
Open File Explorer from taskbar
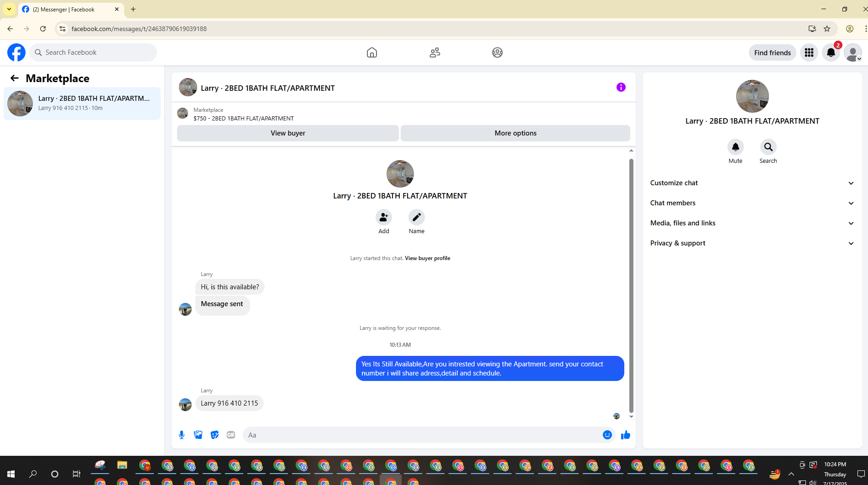pyautogui.click(x=122, y=465)
